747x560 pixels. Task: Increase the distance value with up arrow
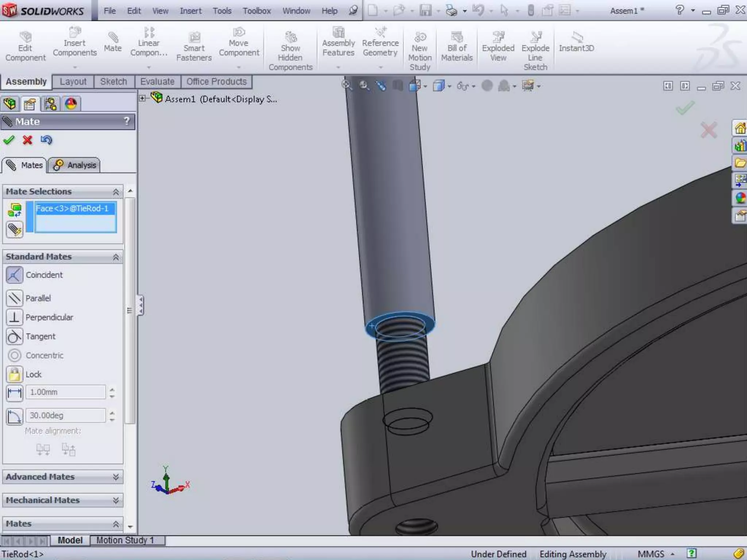coord(112,389)
